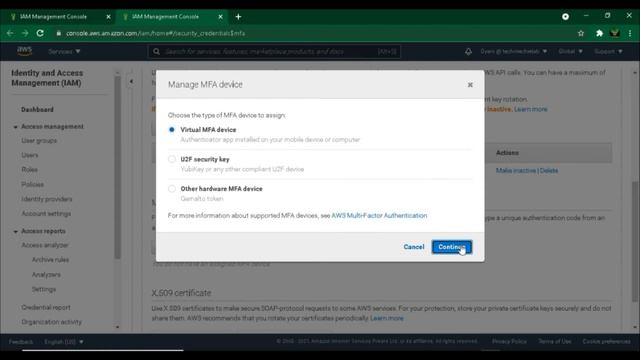Click the browser profile avatar icon
This screenshot has width=640, height=360.
coord(615,33)
